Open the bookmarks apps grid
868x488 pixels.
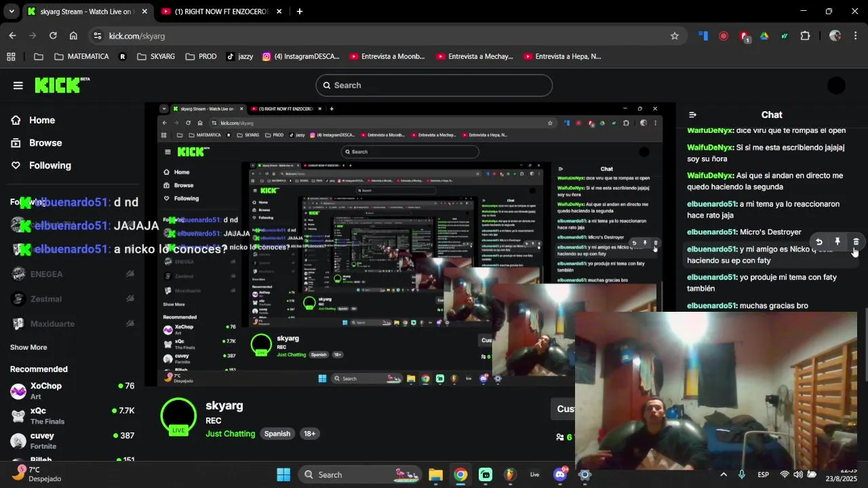point(11,56)
